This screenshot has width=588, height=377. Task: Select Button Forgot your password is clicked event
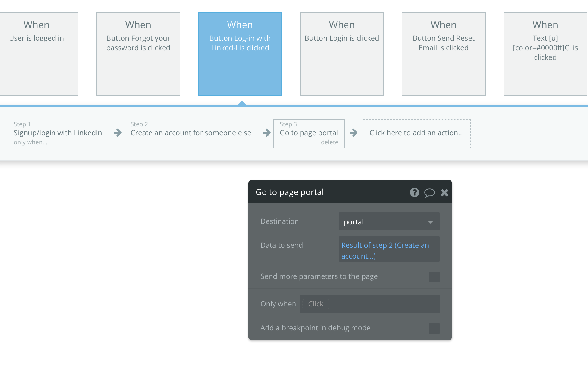(x=138, y=54)
